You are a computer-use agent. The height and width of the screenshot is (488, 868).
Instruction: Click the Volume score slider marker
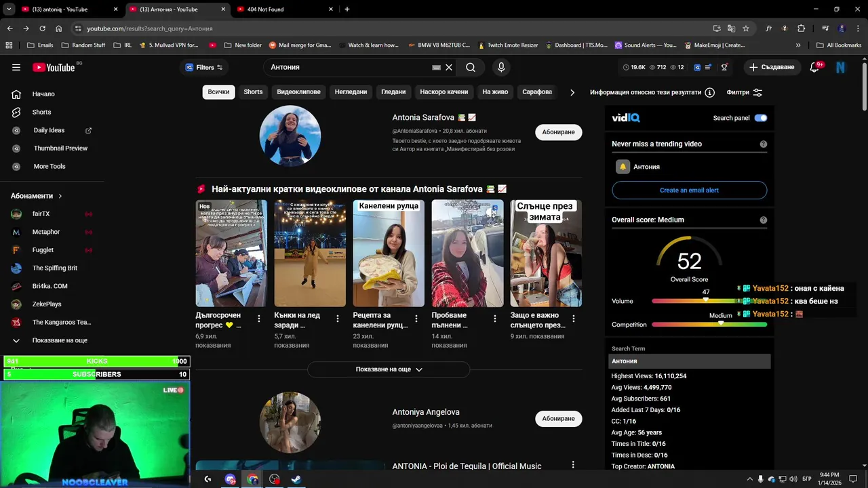(x=706, y=300)
